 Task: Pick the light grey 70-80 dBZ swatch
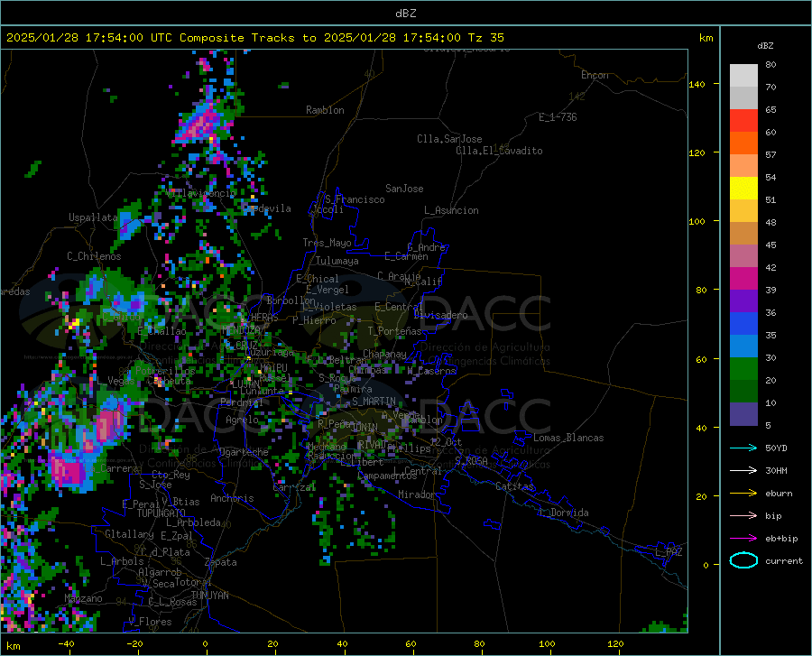[x=743, y=76]
